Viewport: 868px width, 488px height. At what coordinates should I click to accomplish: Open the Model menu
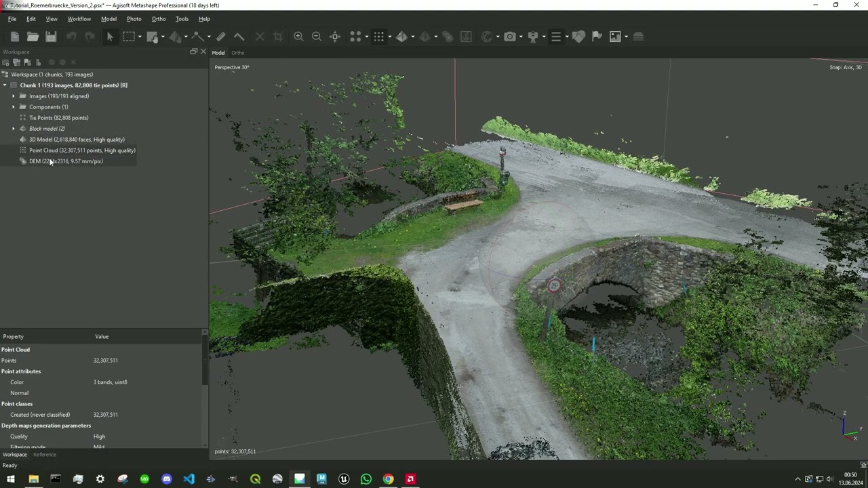108,19
